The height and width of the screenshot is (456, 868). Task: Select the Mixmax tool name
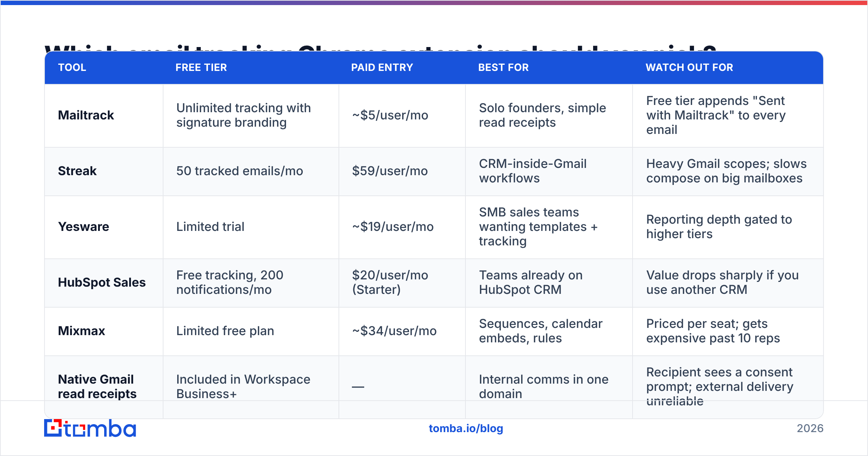pos(82,331)
